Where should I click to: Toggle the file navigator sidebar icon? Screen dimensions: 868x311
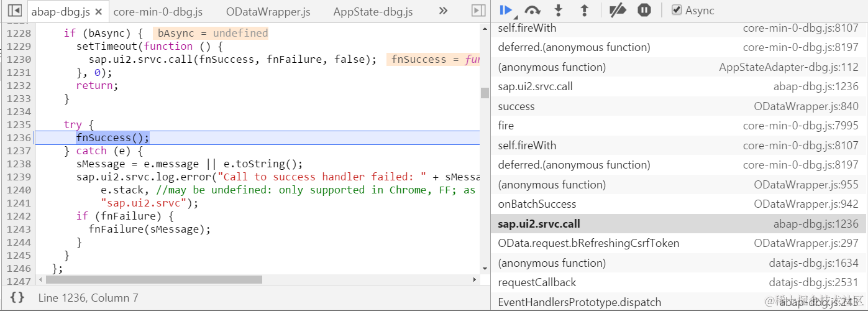point(14,11)
